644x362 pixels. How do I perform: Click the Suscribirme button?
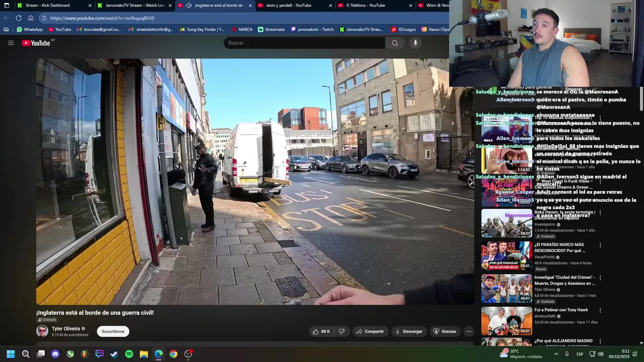coord(113,331)
